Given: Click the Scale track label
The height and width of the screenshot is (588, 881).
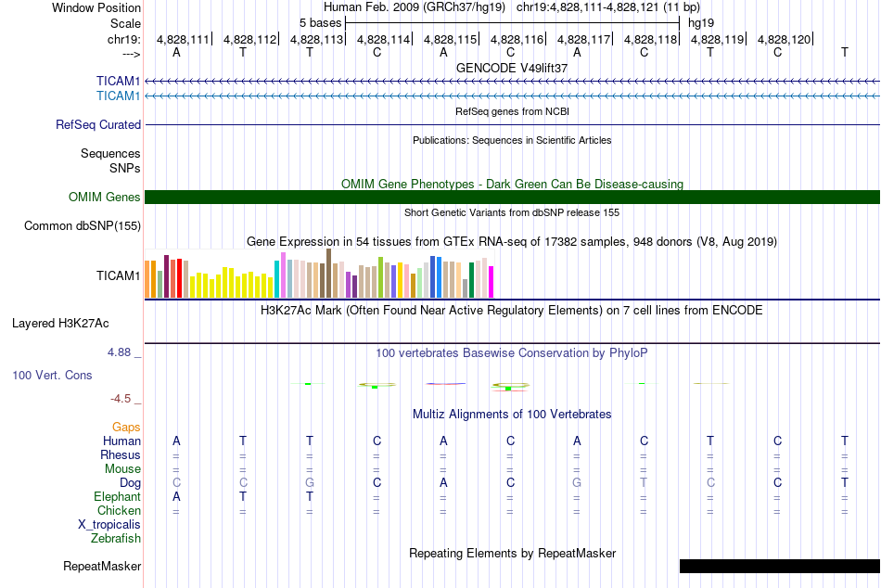Looking at the screenshot, I should 125,23.
